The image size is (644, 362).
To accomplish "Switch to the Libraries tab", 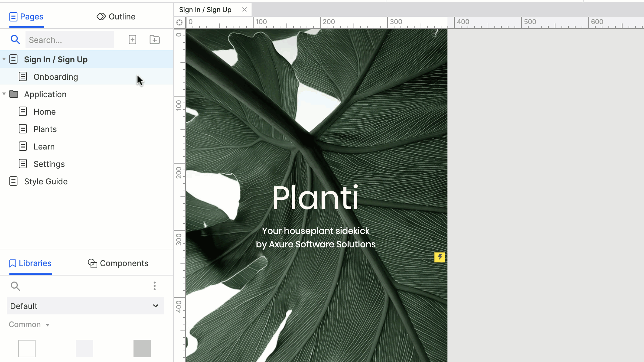I will (x=30, y=263).
